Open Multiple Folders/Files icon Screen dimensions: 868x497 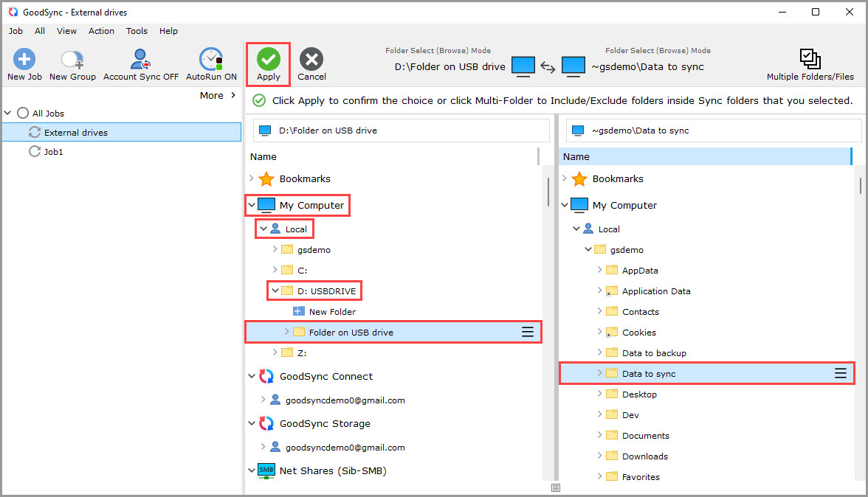810,58
